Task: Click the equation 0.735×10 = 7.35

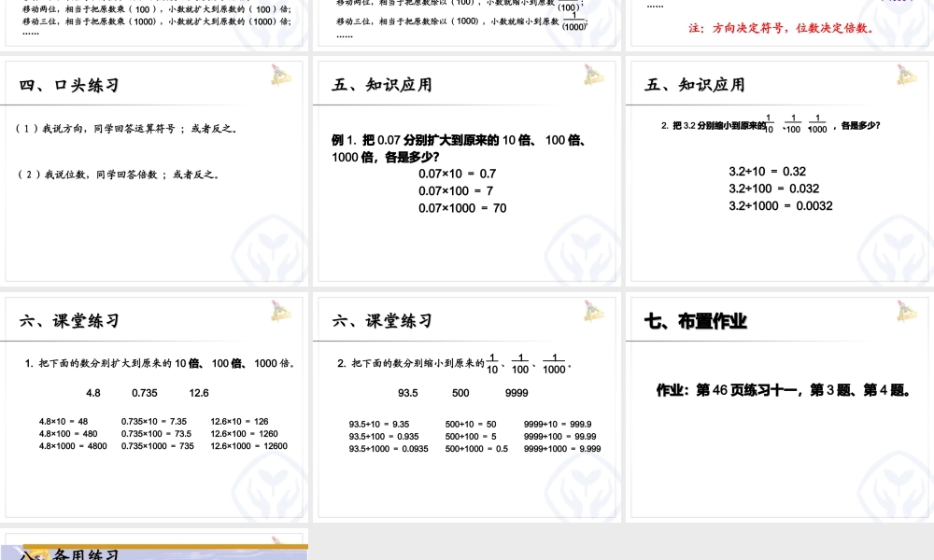Action: click(154, 421)
